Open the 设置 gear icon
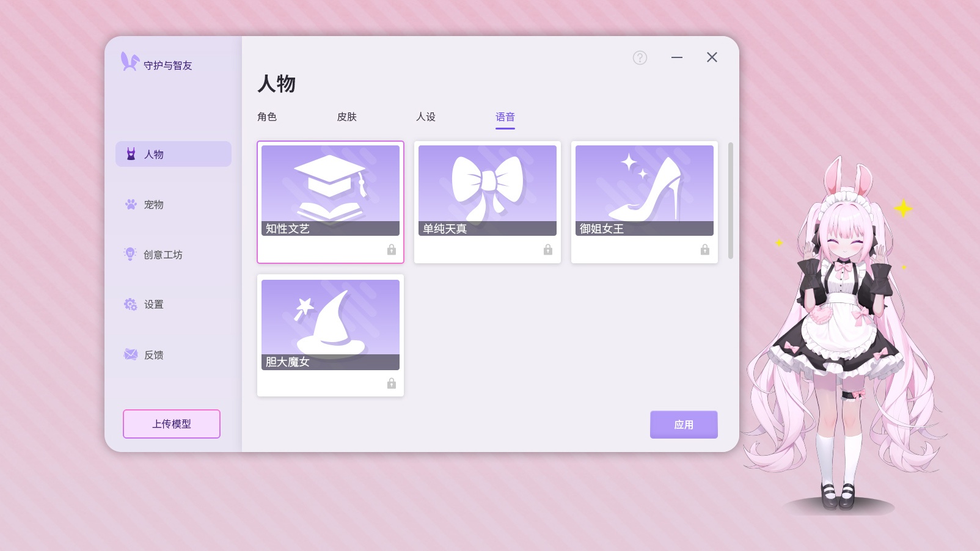Image resolution: width=980 pixels, height=551 pixels. [x=131, y=304]
